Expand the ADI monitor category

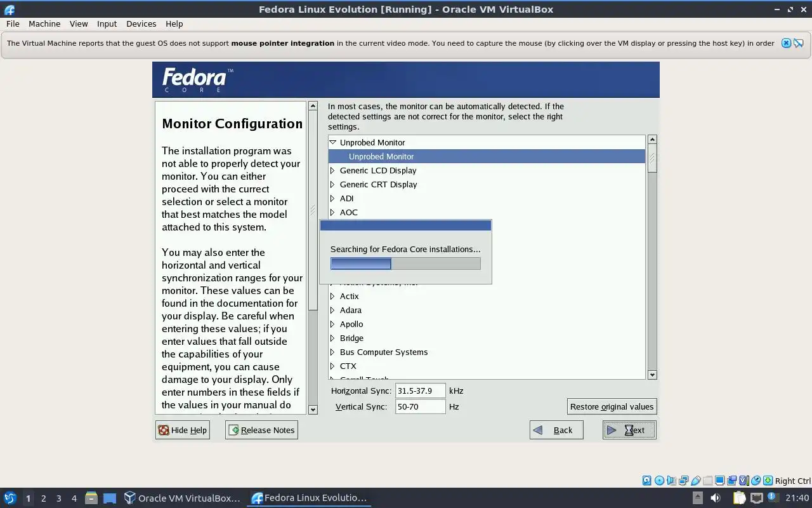[332, 198]
